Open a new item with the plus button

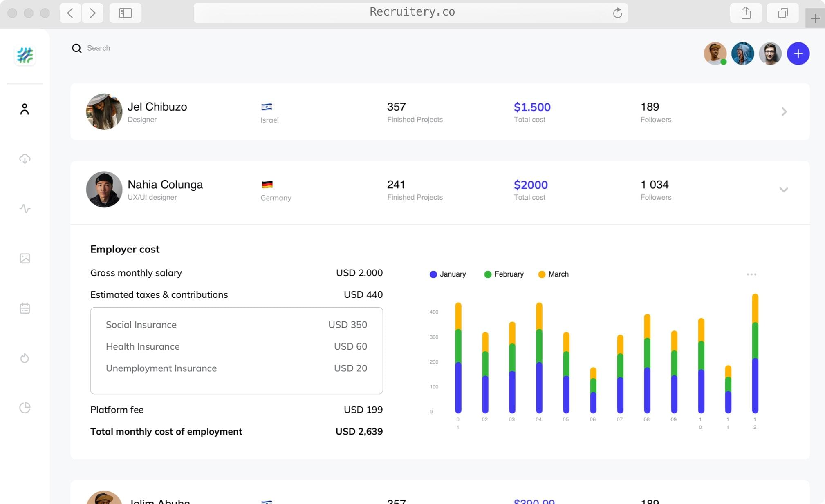point(798,54)
